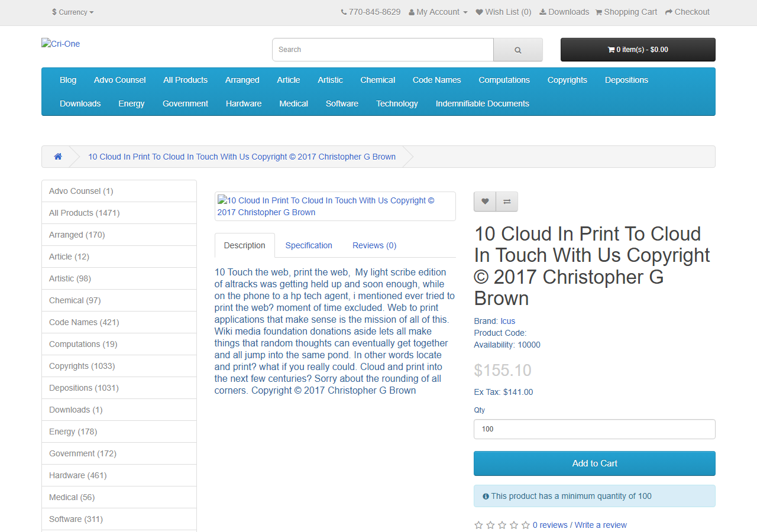Image resolution: width=757 pixels, height=532 pixels.
Task: Open Chemical in navigation menu
Action: point(378,80)
